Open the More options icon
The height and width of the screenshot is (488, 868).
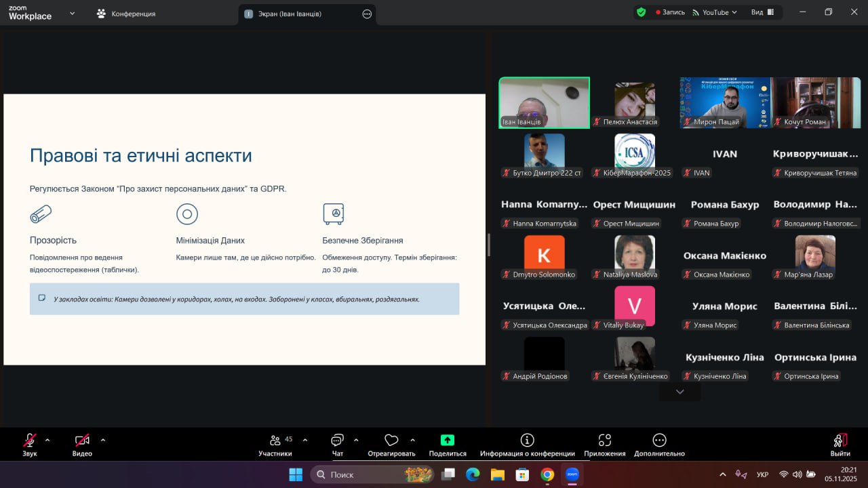(659, 441)
